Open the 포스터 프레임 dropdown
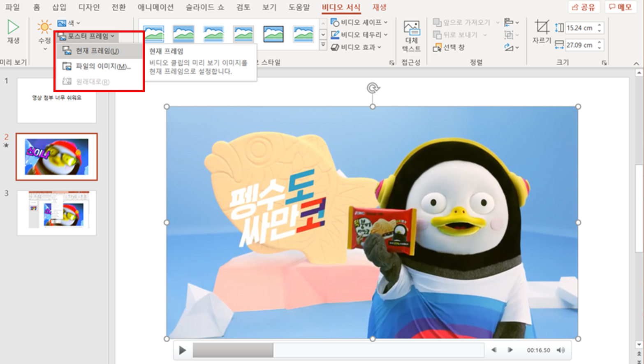Viewport: 644px width, 364px height. 87,36
